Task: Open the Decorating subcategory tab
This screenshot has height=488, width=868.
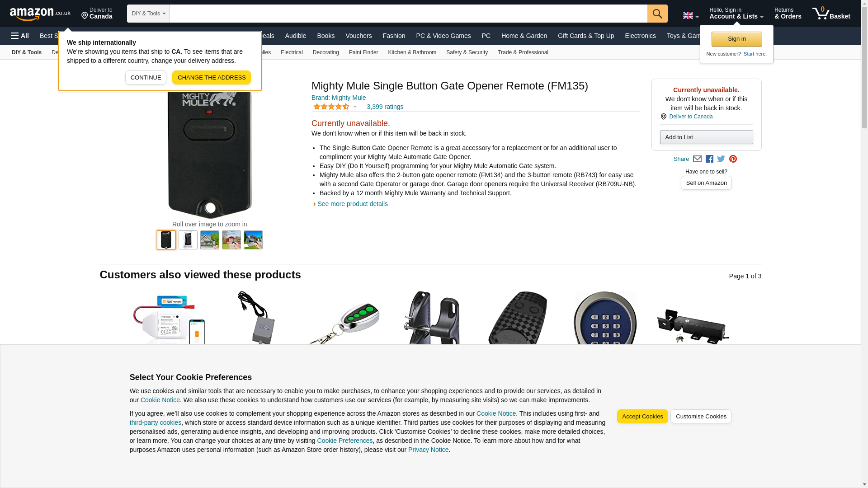Action: coord(325,52)
